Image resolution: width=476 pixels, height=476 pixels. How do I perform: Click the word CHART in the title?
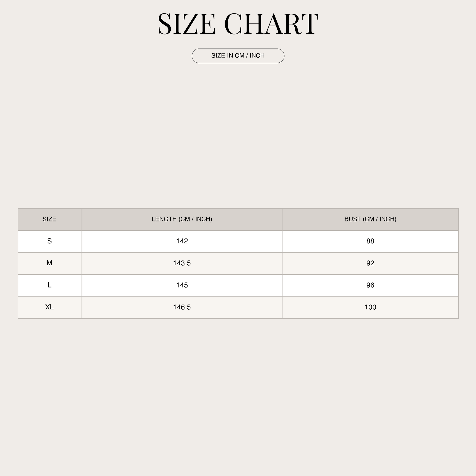click(x=271, y=24)
